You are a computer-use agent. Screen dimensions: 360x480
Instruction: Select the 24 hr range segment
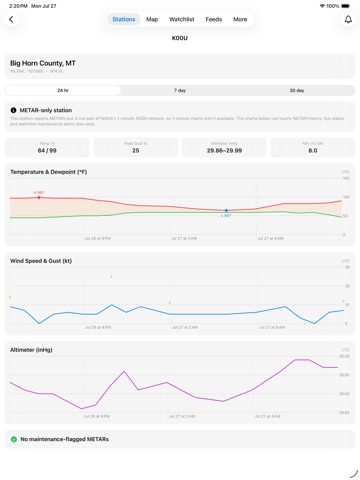click(x=63, y=90)
